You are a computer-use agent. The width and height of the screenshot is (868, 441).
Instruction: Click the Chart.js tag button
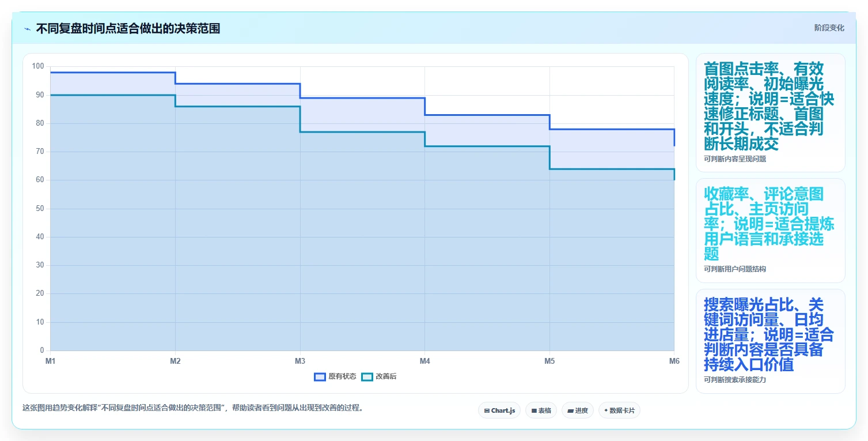coord(499,410)
